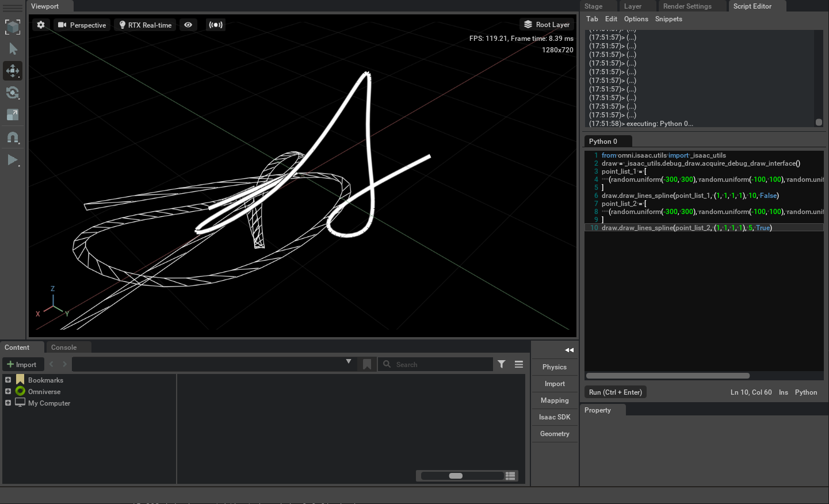Open the RTX Real-time renderer dropdown
The image size is (829, 504).
(x=146, y=25)
